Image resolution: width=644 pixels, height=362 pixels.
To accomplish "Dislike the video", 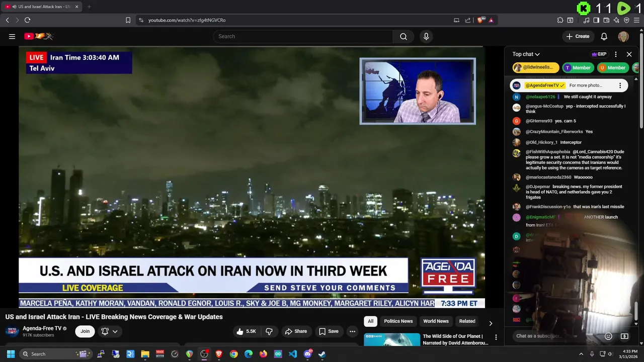I will click(269, 331).
